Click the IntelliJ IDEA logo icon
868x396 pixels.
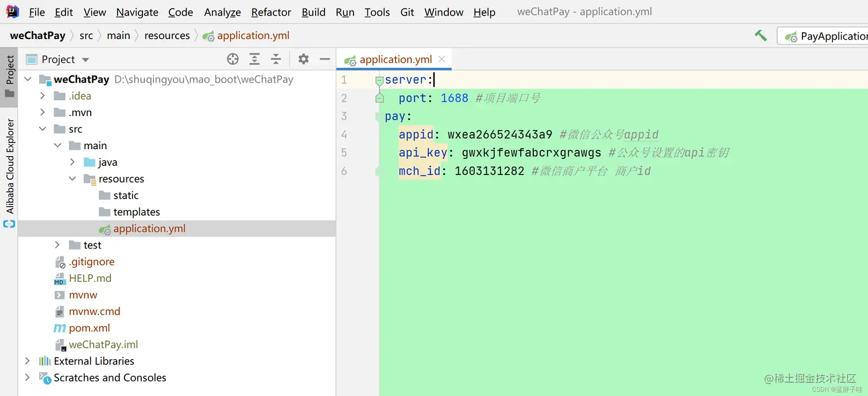(x=12, y=11)
